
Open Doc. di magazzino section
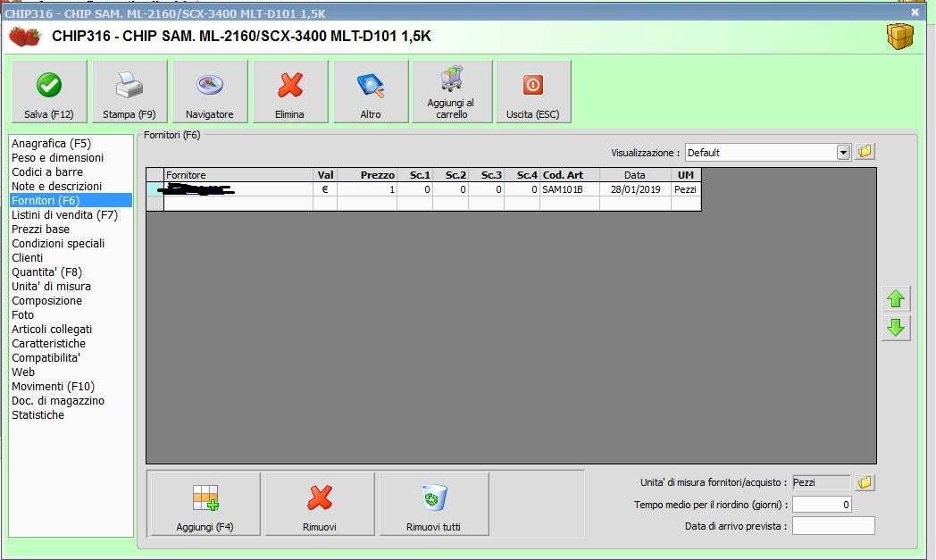click(58, 401)
